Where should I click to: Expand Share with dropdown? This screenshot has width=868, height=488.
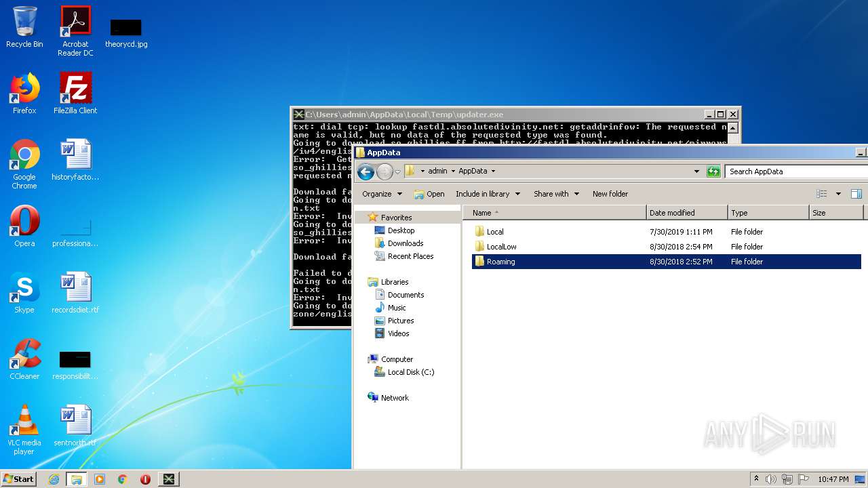click(x=556, y=194)
